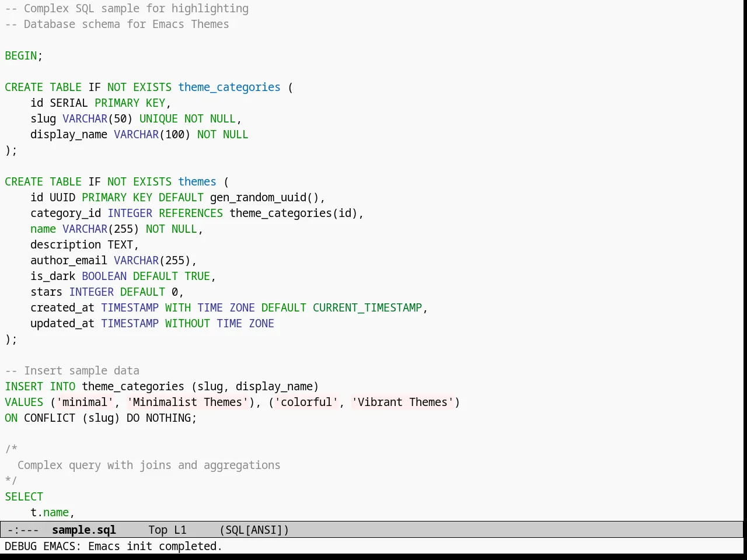
Task: Click description TEXT line
Action: click(x=85, y=244)
